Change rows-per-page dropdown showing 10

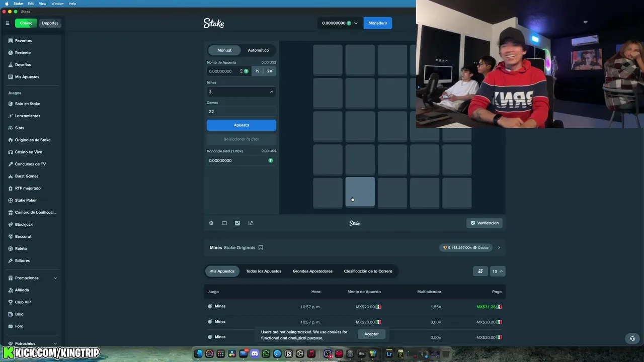coord(497,271)
